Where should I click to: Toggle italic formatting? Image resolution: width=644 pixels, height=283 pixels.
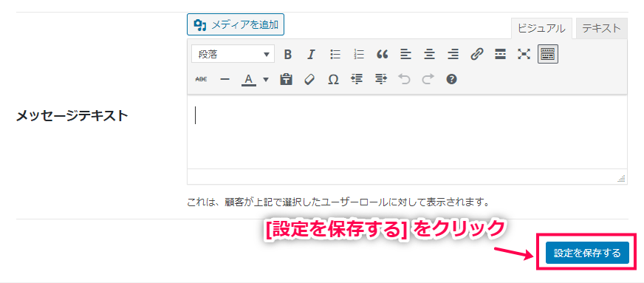coord(312,54)
